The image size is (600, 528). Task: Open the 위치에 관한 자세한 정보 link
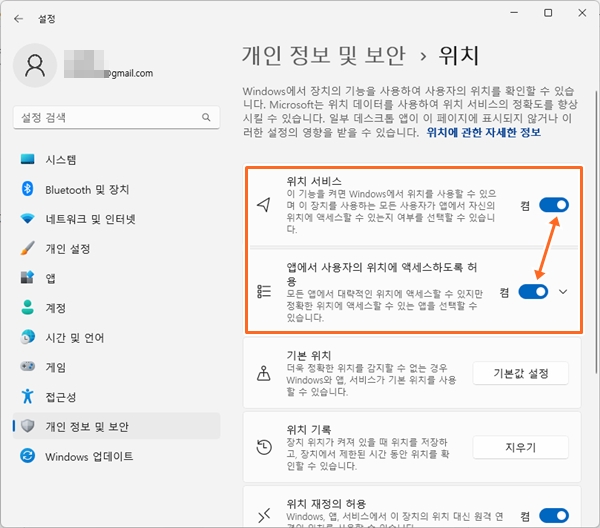point(483,132)
